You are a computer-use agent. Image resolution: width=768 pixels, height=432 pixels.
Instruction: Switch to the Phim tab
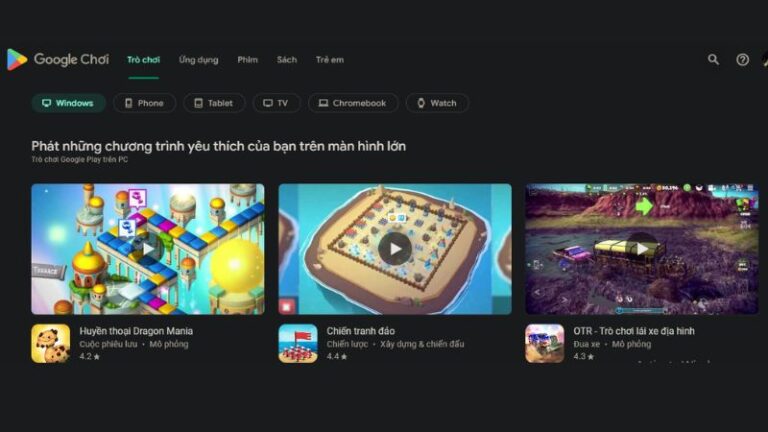click(247, 60)
